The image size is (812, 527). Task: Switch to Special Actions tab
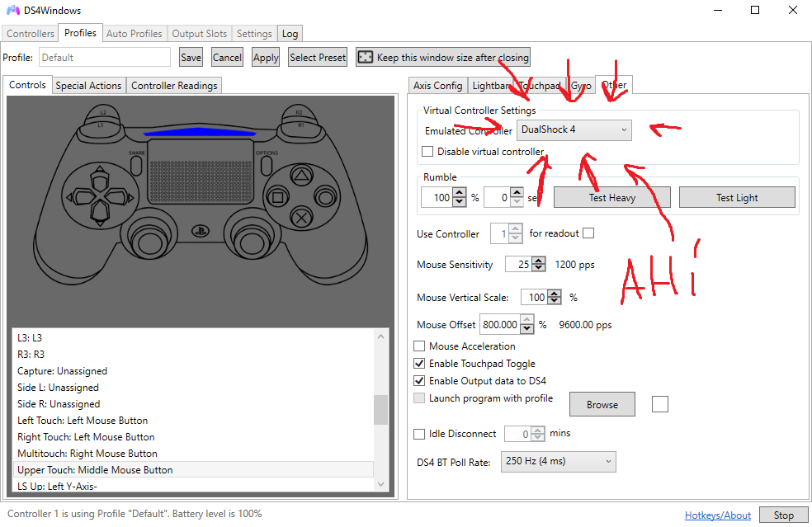pos(88,86)
